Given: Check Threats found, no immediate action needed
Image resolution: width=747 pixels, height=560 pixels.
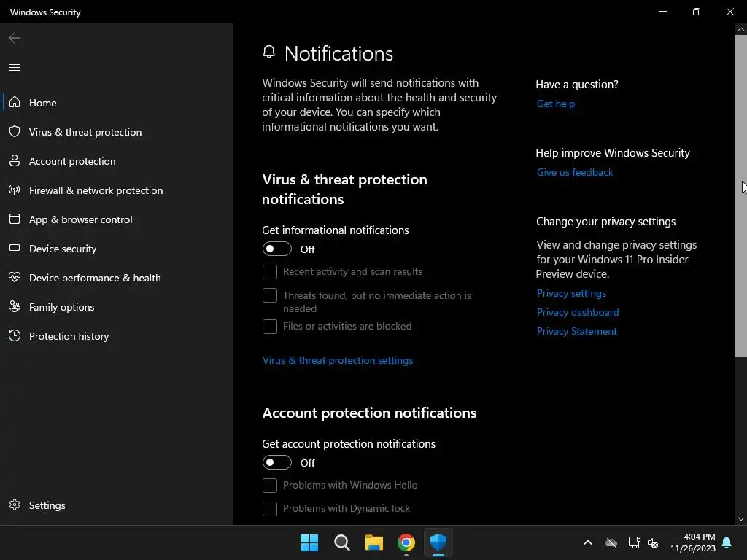Looking at the screenshot, I should coord(270,295).
